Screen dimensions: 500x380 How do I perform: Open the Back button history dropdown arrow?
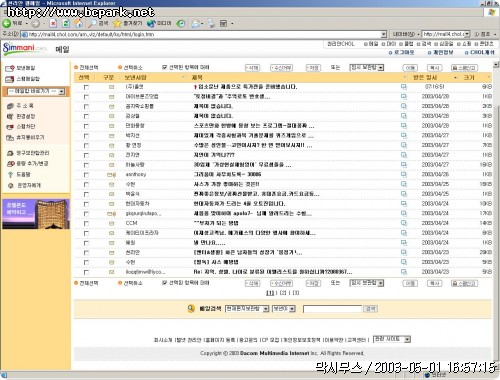[27, 23]
